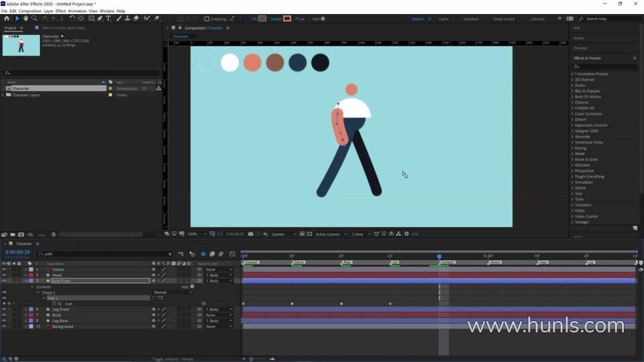Image resolution: width=644 pixels, height=362 pixels.
Task: Select the Eraser tool
Action: [138, 19]
